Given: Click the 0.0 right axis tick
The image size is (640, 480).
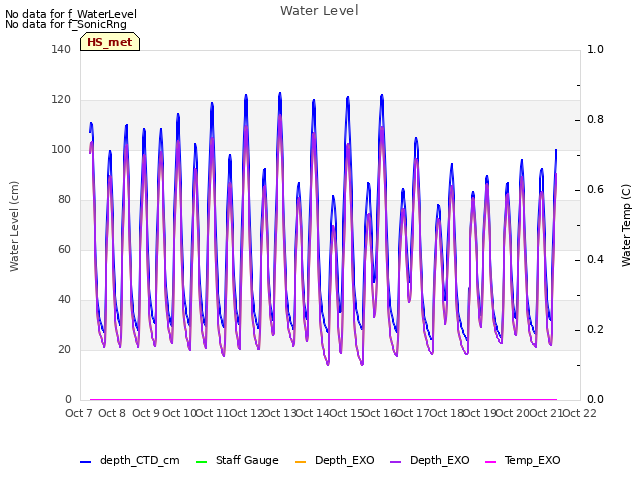Looking at the screenshot, I should 595,400.
